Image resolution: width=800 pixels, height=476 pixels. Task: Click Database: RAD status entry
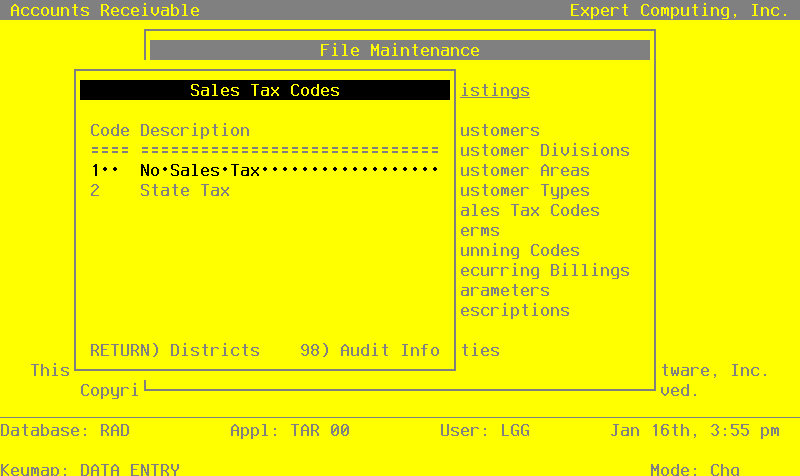coord(65,431)
